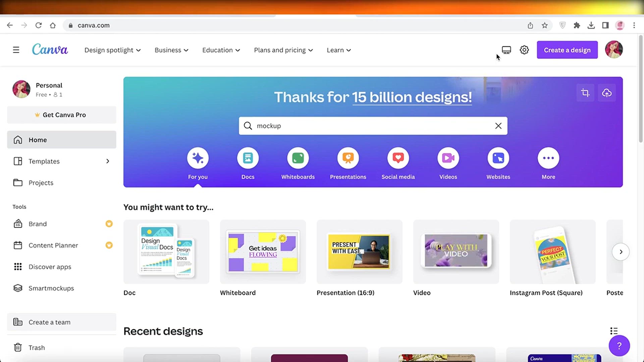This screenshot has width=644, height=362.
Task: Open the browser share icon
Action: coord(530,25)
